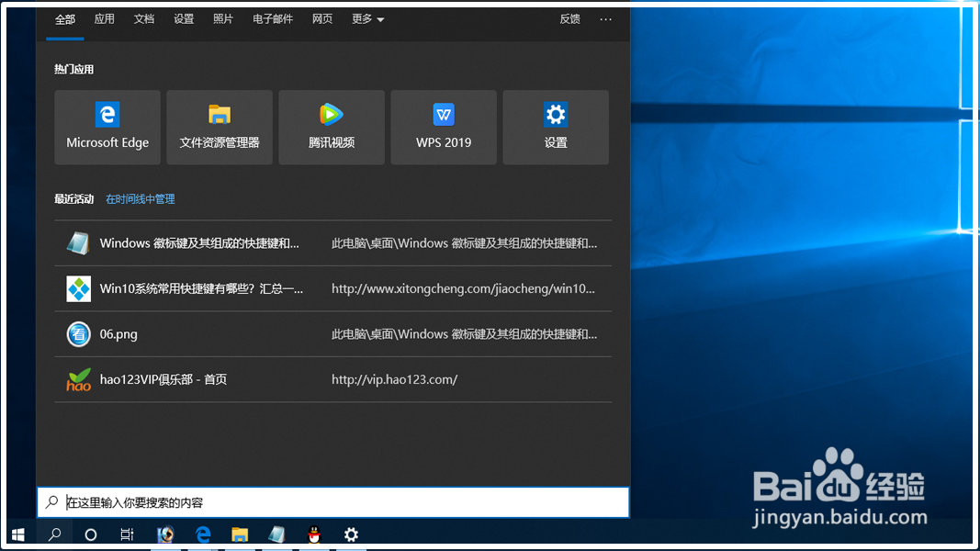This screenshot has height=551, width=980.
Task: Click the hao123 logo icon
Action: (x=78, y=380)
